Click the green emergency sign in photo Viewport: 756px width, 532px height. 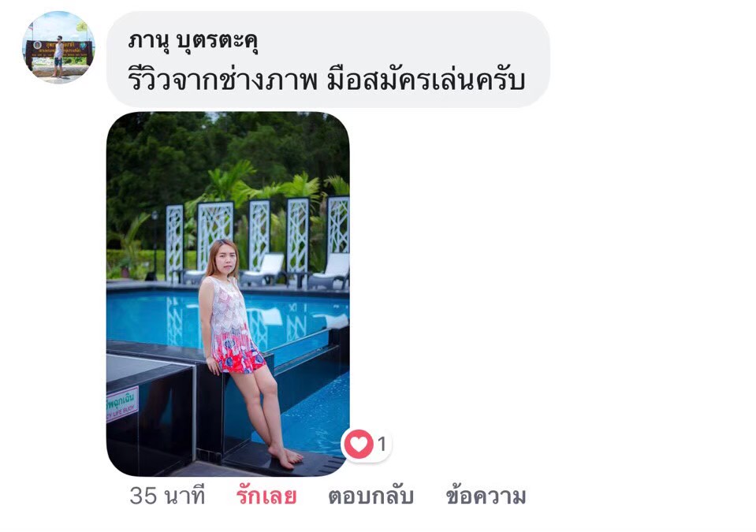tap(122, 404)
